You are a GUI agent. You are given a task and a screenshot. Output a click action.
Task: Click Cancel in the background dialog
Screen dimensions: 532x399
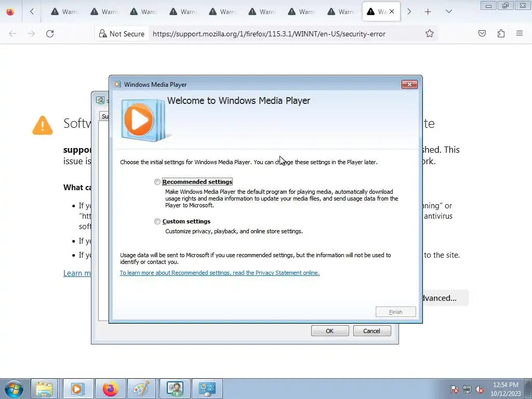coord(372,331)
